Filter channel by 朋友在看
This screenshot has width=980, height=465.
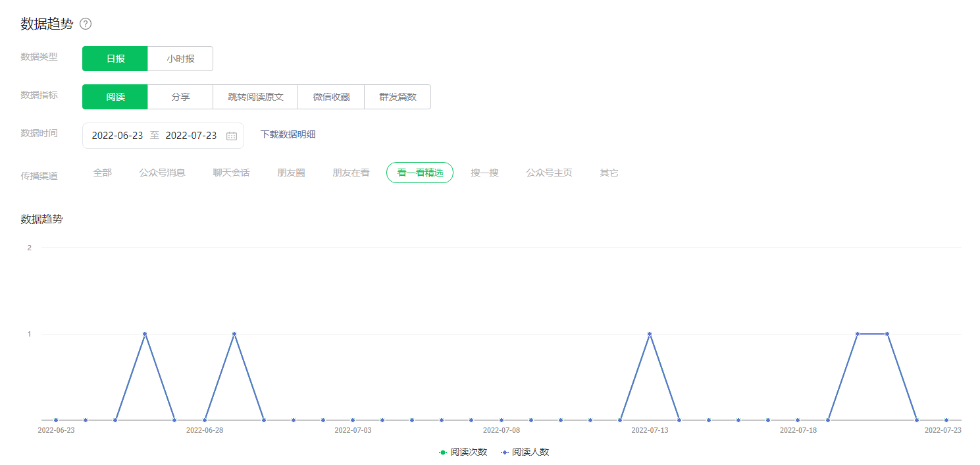(x=351, y=173)
